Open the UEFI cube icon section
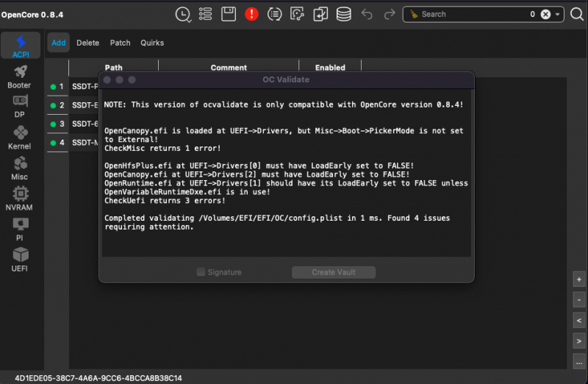588x384 pixels. pos(19,259)
